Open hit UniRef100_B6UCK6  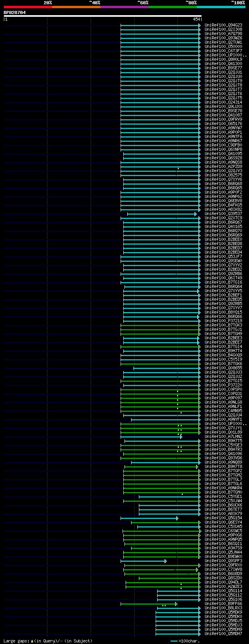point(223,505)
